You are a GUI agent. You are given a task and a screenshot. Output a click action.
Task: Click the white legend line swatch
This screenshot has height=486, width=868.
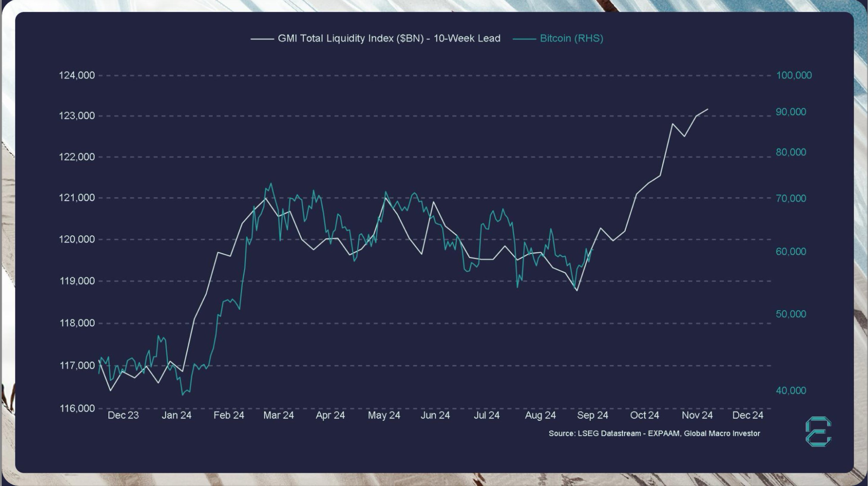tap(262, 39)
